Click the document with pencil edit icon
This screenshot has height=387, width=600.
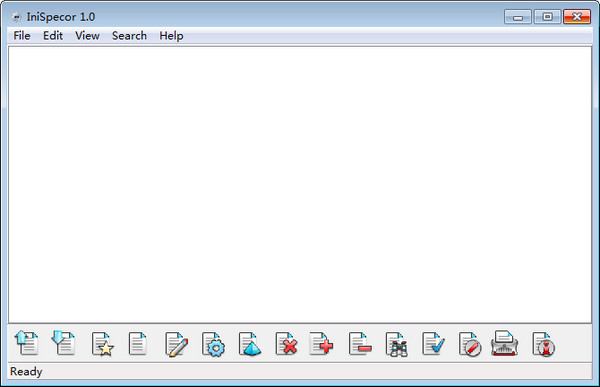(x=176, y=344)
